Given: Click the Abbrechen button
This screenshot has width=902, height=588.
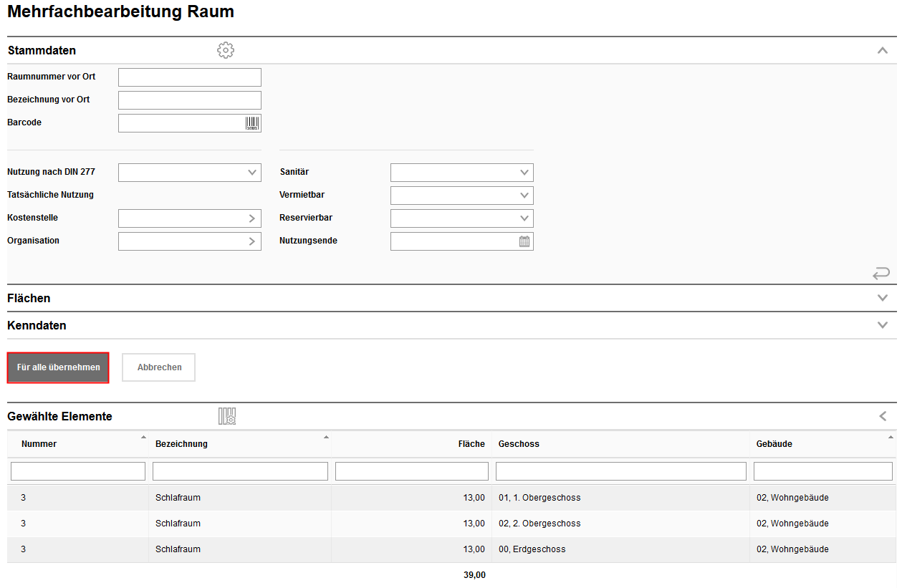Looking at the screenshot, I should pos(159,367).
